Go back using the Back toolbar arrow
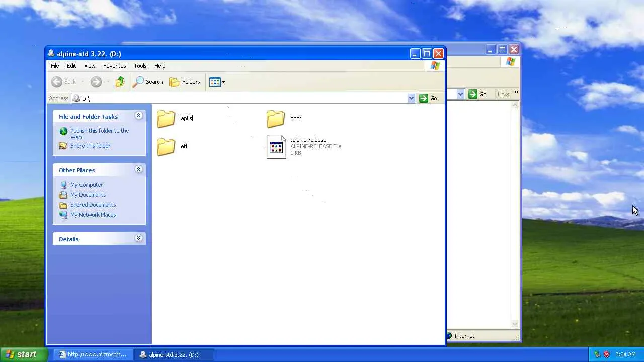This screenshot has width=644, height=362. (x=64, y=82)
